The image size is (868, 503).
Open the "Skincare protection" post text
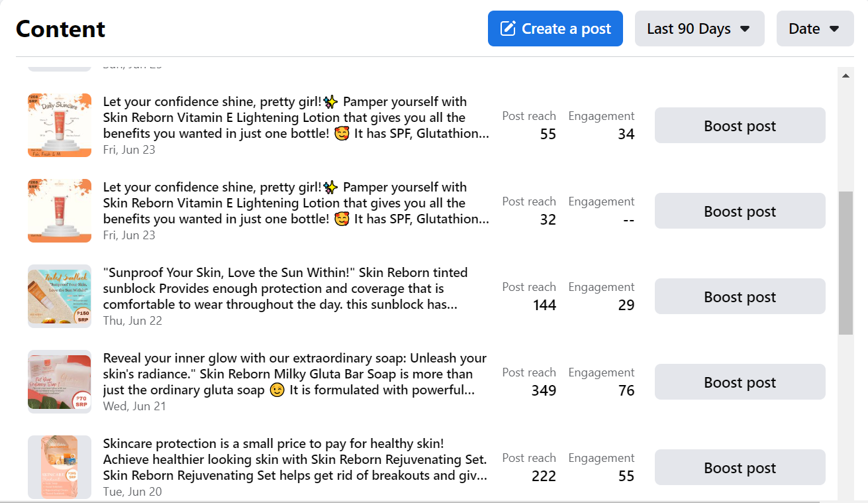(295, 459)
